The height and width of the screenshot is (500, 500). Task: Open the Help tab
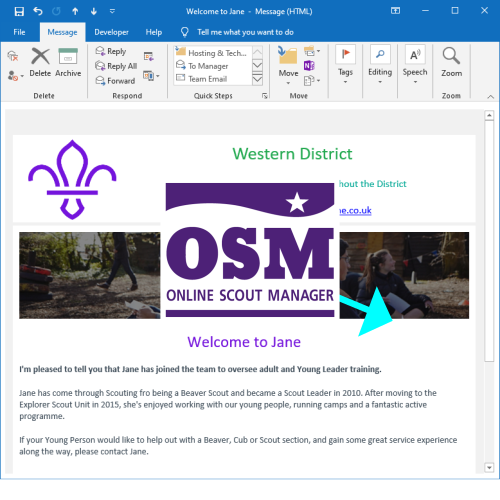(154, 32)
